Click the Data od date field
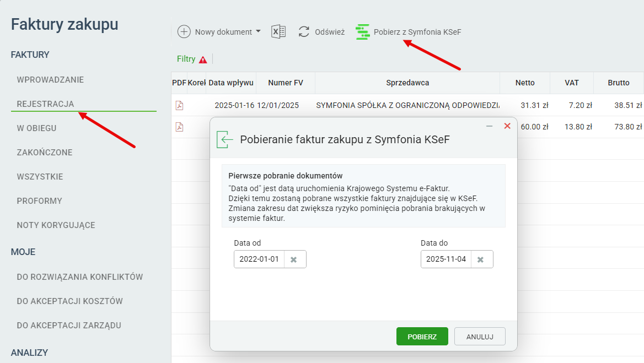Viewport: 644px width, 363px height. tap(259, 259)
